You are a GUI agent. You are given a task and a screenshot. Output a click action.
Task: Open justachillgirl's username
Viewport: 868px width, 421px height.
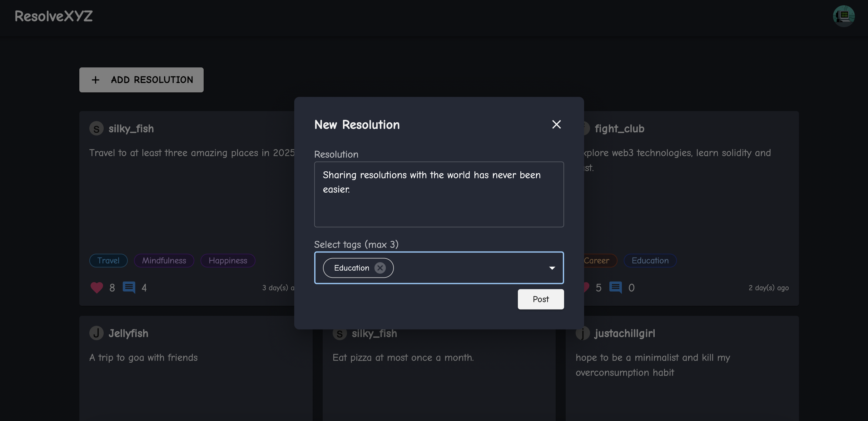625,333
